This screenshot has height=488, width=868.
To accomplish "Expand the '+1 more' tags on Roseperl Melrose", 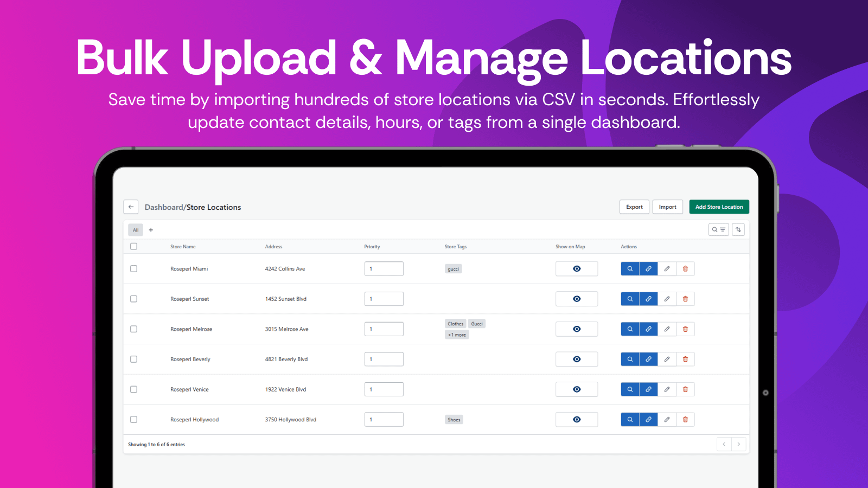I will pyautogui.click(x=457, y=335).
